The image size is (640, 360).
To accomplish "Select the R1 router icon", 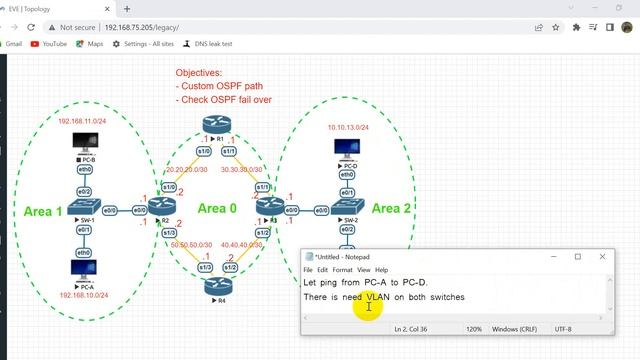I will [x=217, y=124].
